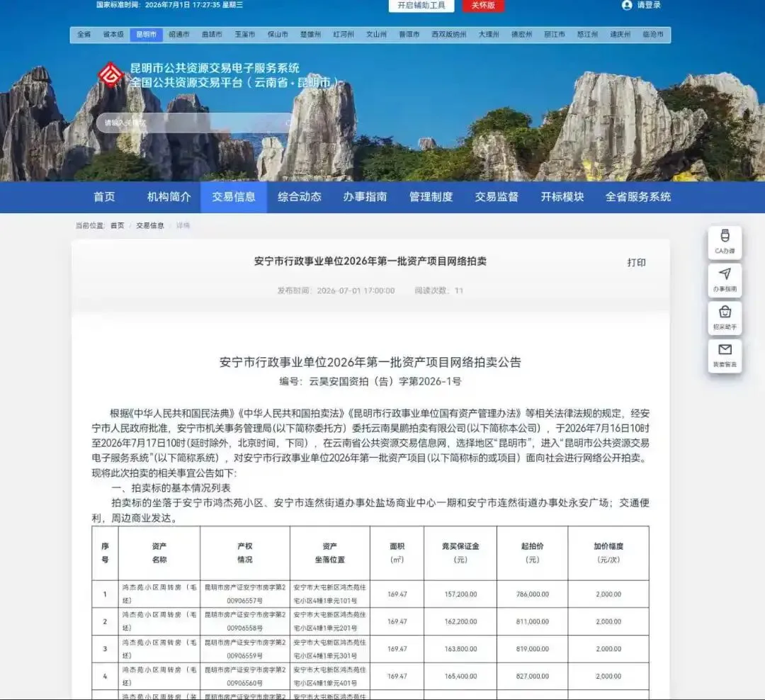Select the 西双版纳州 region tab
This screenshot has height=700, width=765.
point(449,35)
